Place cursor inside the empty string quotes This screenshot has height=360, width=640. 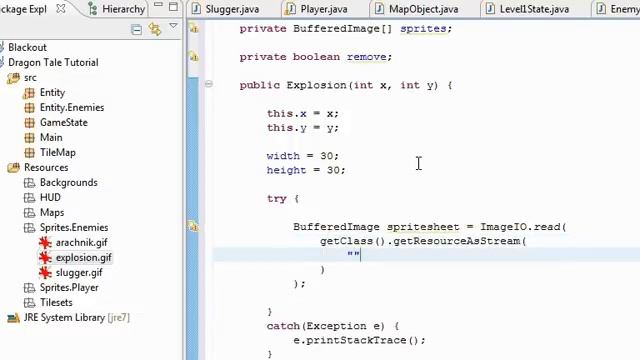pos(353,255)
